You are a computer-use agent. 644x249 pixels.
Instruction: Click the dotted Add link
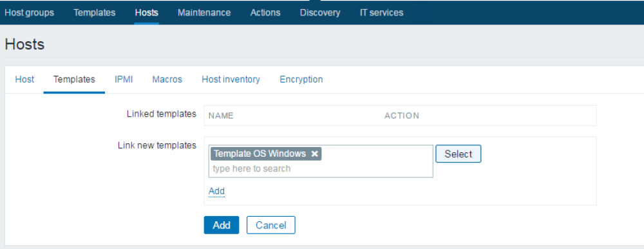[x=216, y=191]
